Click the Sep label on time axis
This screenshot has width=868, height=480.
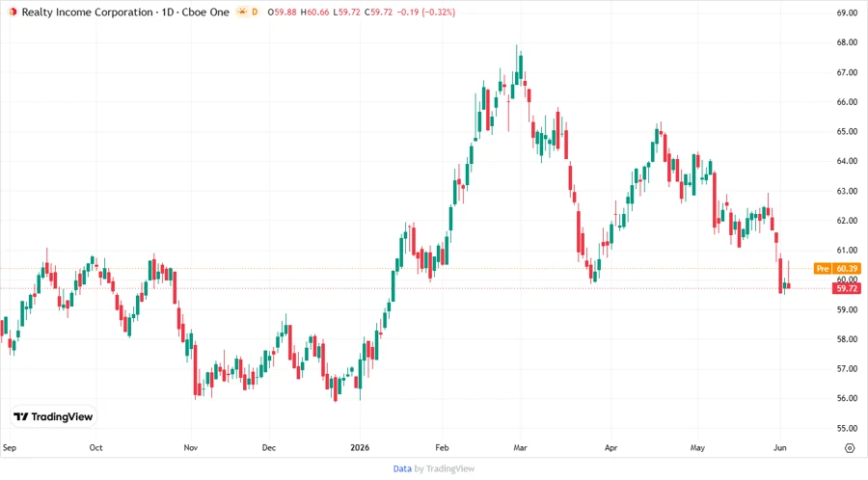[x=10, y=448]
